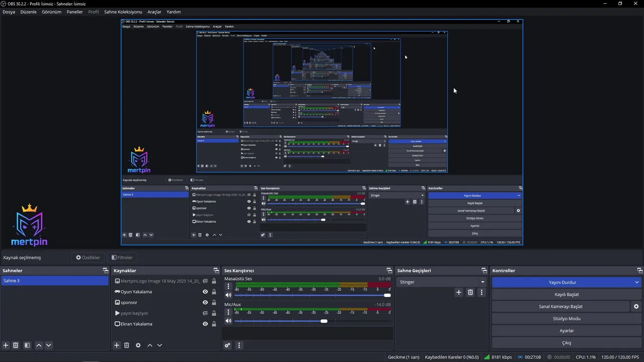Open virtual camera settings gear
This screenshot has width=644, height=362.
(x=636, y=306)
